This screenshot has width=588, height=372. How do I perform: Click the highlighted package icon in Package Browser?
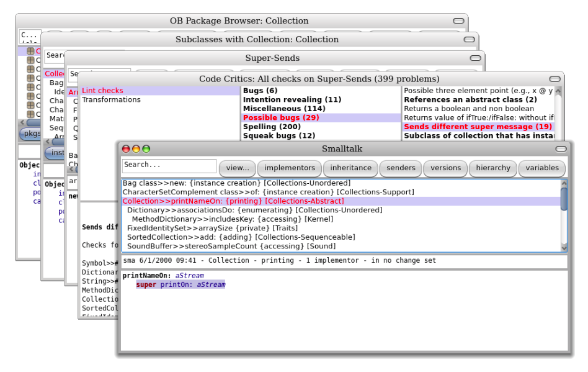tap(30, 52)
